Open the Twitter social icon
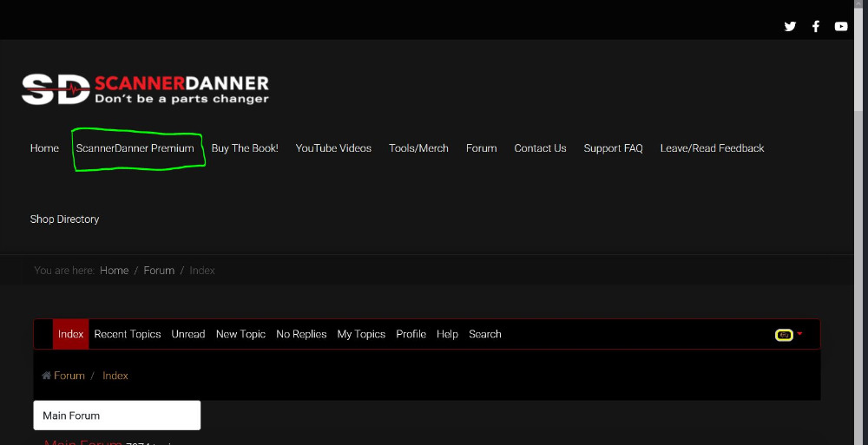 point(790,26)
